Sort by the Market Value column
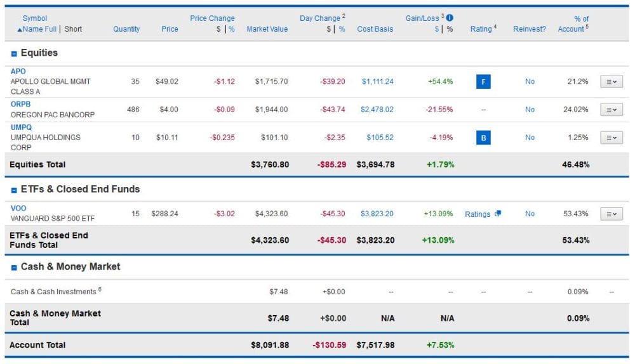Screen dimensions: 635x364 [267, 29]
